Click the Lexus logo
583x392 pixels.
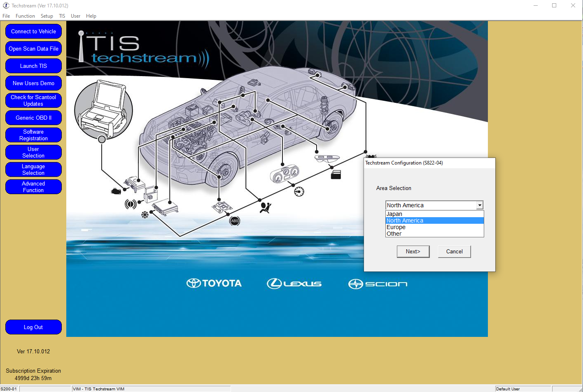tap(294, 283)
